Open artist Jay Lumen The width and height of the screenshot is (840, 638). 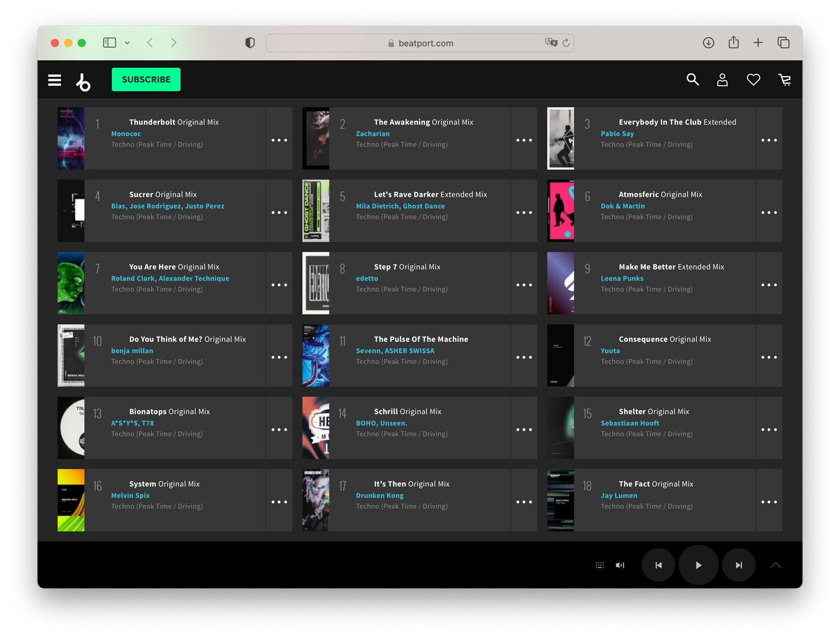619,496
